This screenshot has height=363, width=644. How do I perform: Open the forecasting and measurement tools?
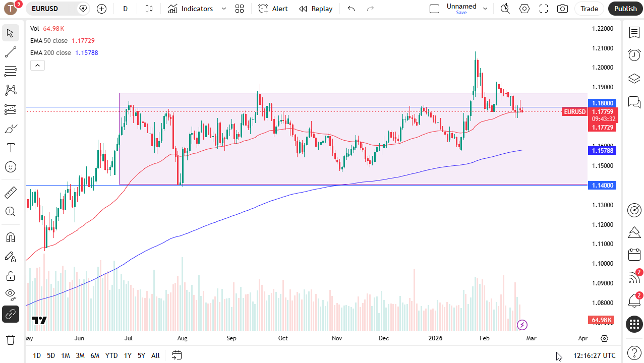(x=10, y=109)
